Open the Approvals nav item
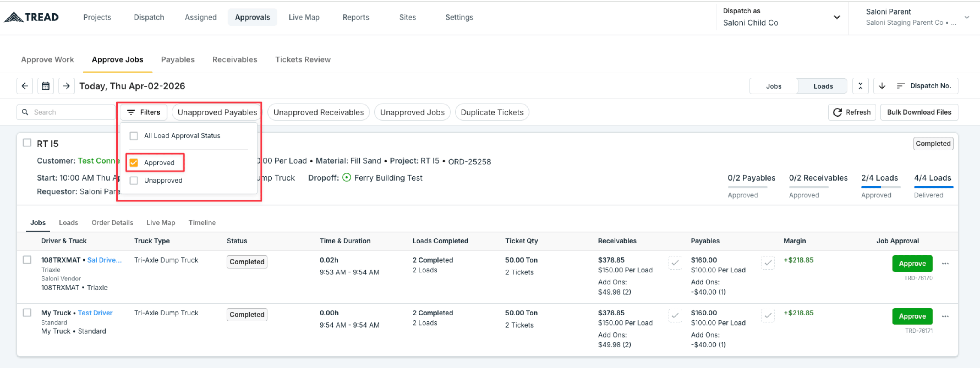980x368 pixels. tap(252, 17)
